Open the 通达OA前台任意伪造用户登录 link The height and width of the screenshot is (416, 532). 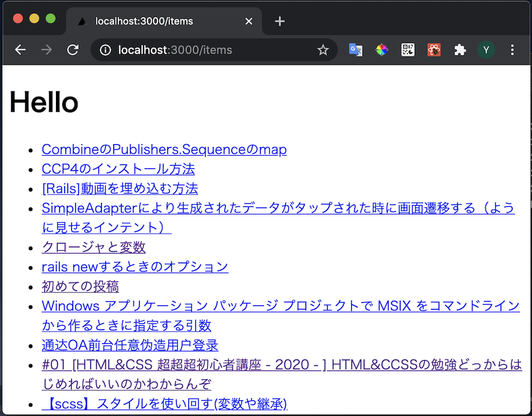pos(130,345)
